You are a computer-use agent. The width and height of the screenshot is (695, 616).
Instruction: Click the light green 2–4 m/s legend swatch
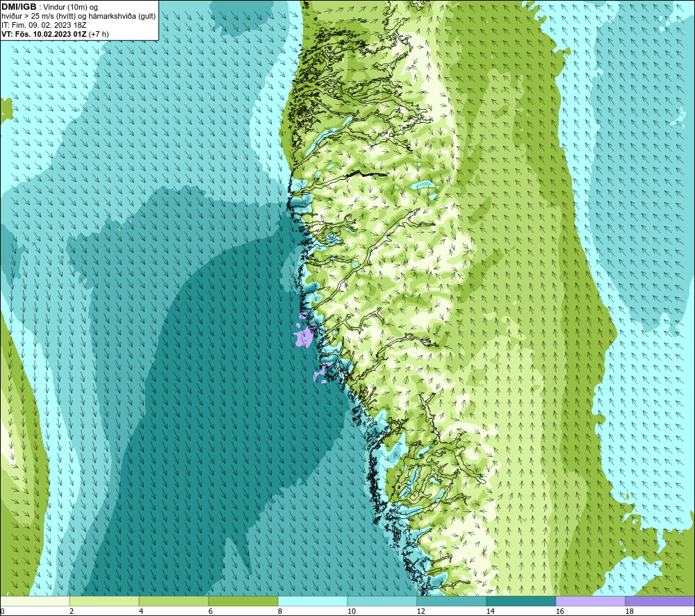(104, 601)
